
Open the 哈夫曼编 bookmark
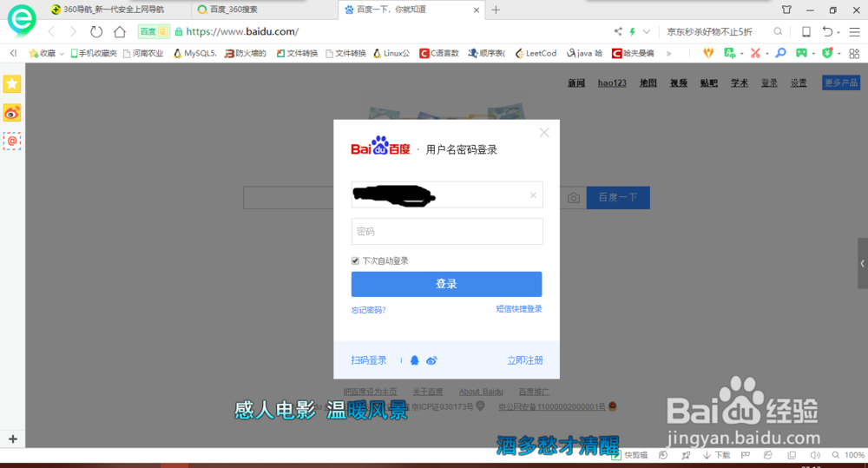(633, 53)
